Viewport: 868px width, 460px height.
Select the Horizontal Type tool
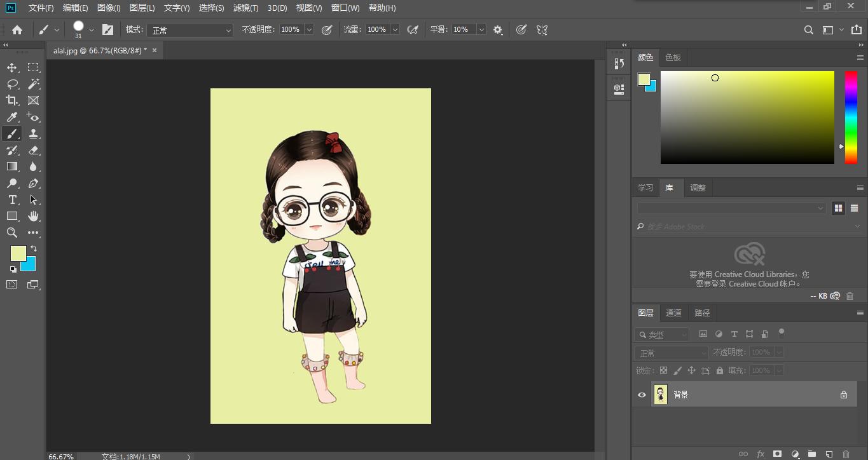coord(12,200)
